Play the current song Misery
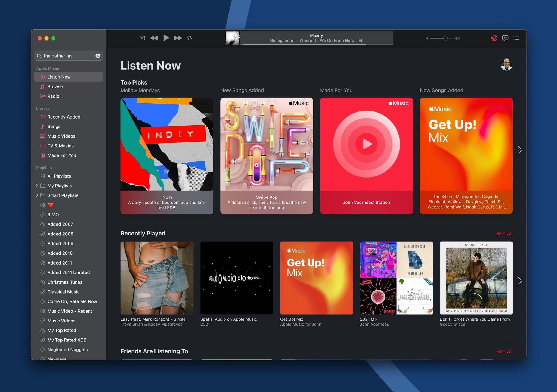Image resolution: width=557 pixels, height=392 pixels. (x=166, y=38)
